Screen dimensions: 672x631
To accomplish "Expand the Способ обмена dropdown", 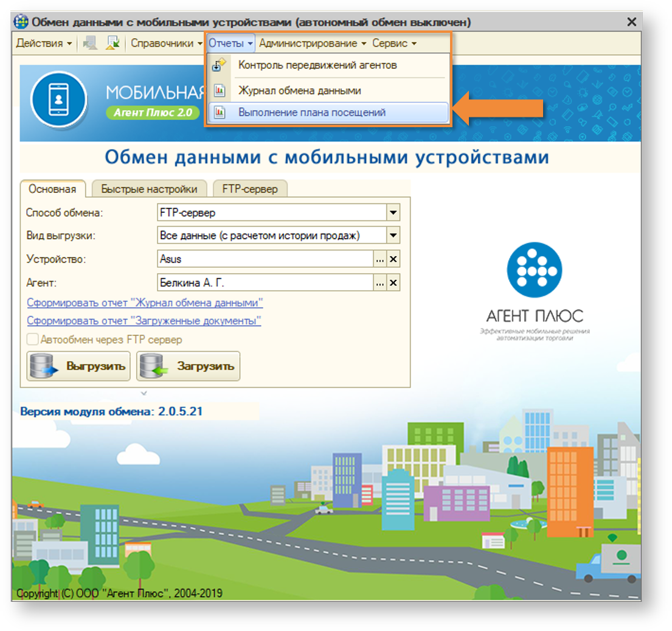I will [x=393, y=212].
